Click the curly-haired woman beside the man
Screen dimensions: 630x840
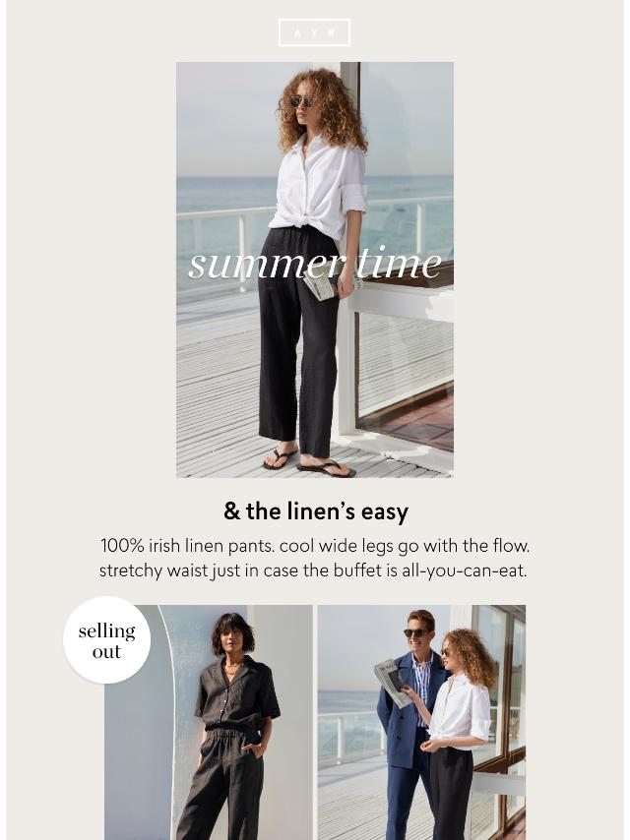[460, 734]
